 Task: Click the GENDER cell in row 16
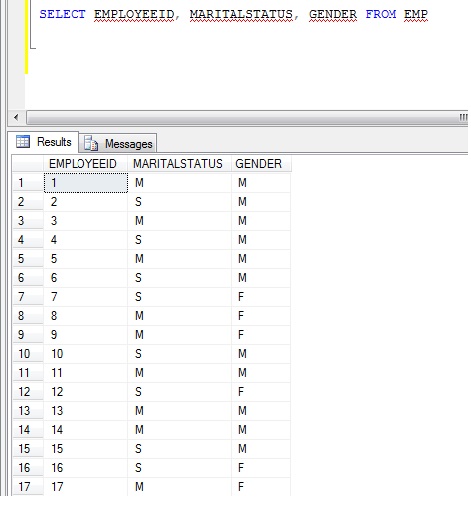coord(261,468)
